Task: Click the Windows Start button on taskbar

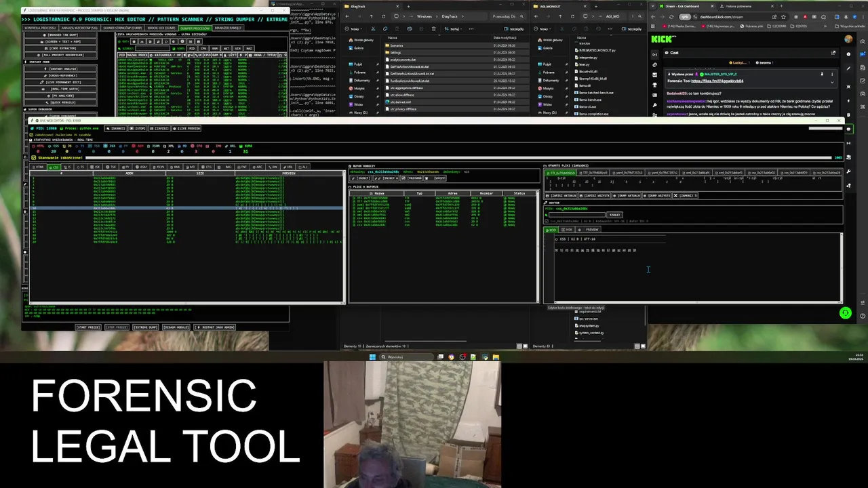Action: point(372,357)
